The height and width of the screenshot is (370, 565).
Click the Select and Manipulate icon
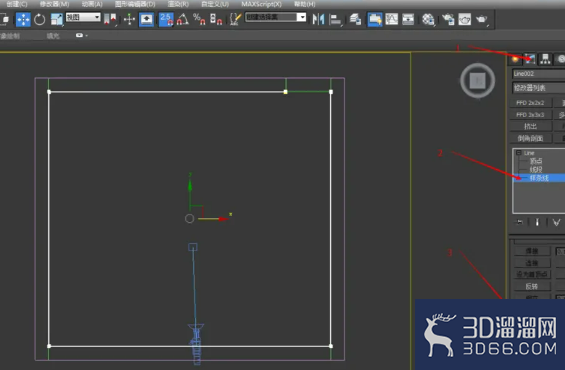tap(129, 19)
